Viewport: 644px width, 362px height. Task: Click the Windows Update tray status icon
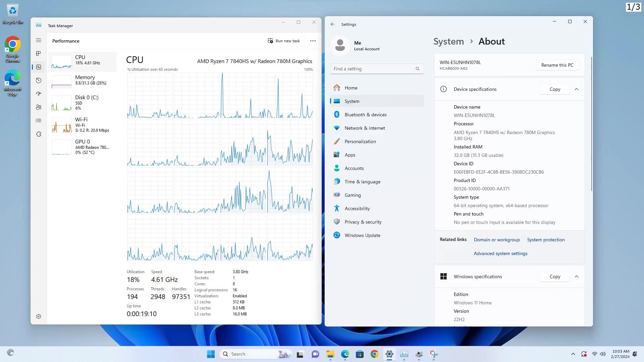click(x=584, y=354)
